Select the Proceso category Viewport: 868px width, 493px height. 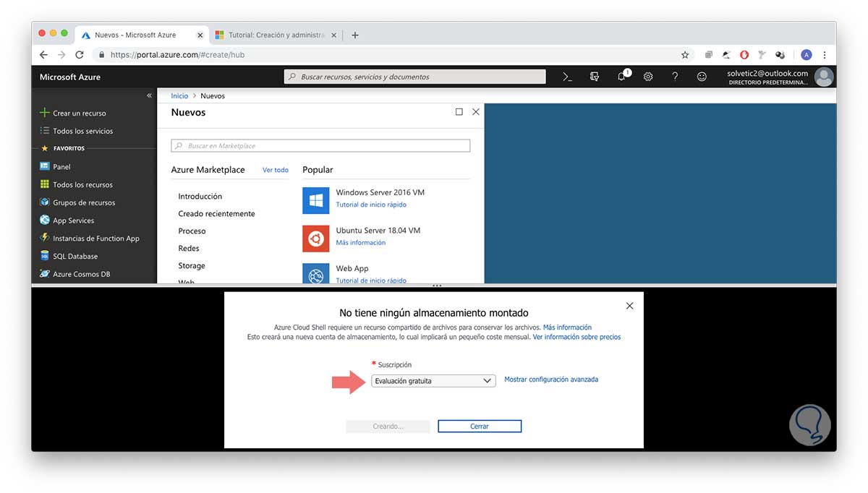(192, 231)
